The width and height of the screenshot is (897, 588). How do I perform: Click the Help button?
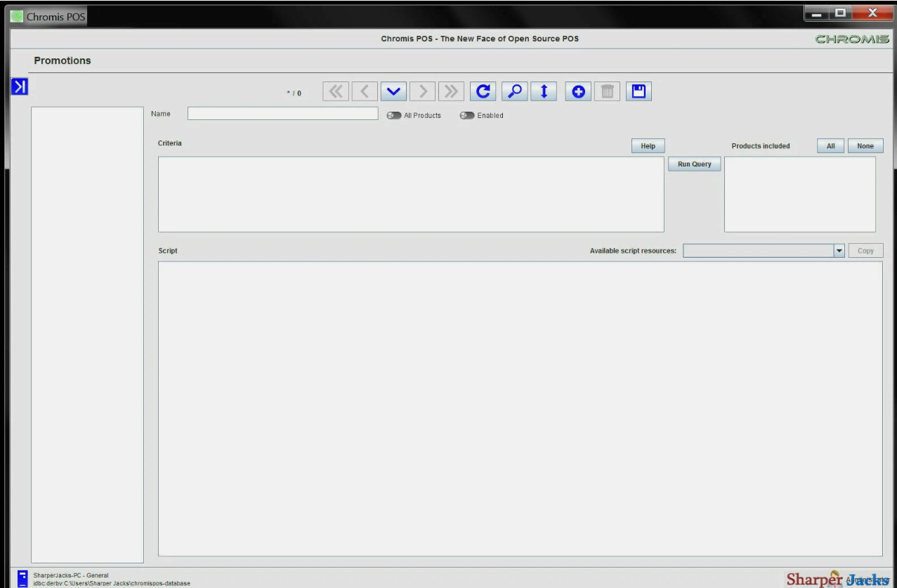click(x=648, y=146)
